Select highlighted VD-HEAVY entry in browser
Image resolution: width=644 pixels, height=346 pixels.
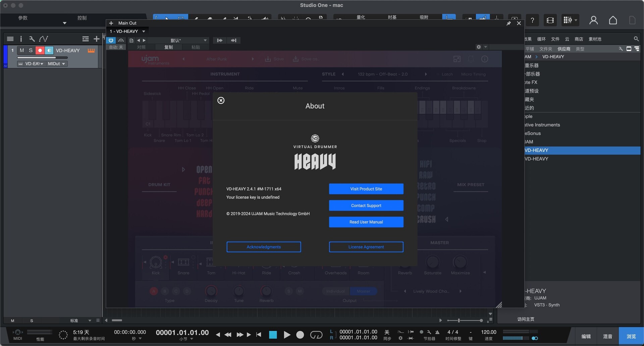pos(582,150)
